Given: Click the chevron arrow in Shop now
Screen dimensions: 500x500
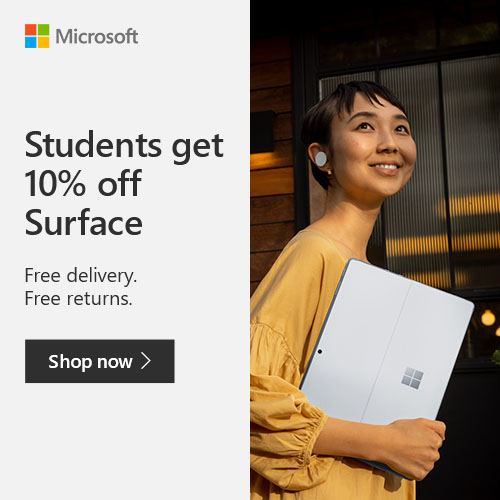Looking at the screenshot, I should [146, 361].
